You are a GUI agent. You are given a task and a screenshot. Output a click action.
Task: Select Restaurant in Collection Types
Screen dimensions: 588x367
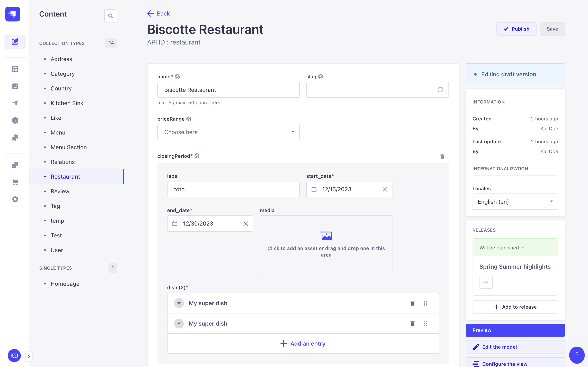click(x=65, y=177)
